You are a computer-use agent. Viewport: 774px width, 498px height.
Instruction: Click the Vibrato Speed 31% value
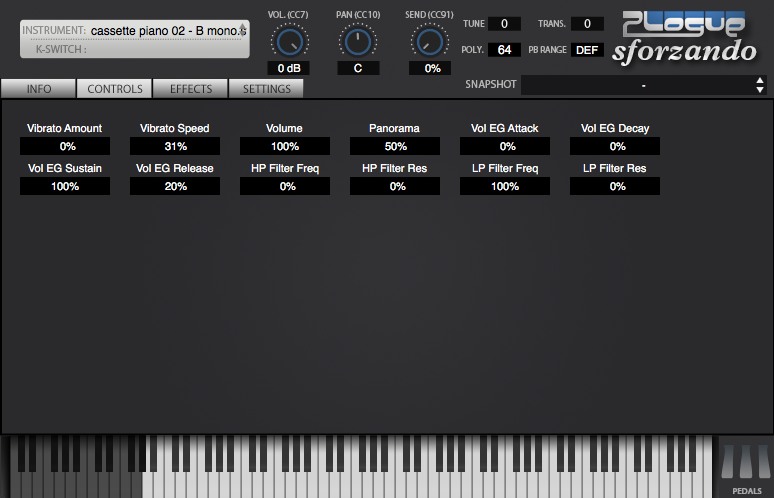175,146
